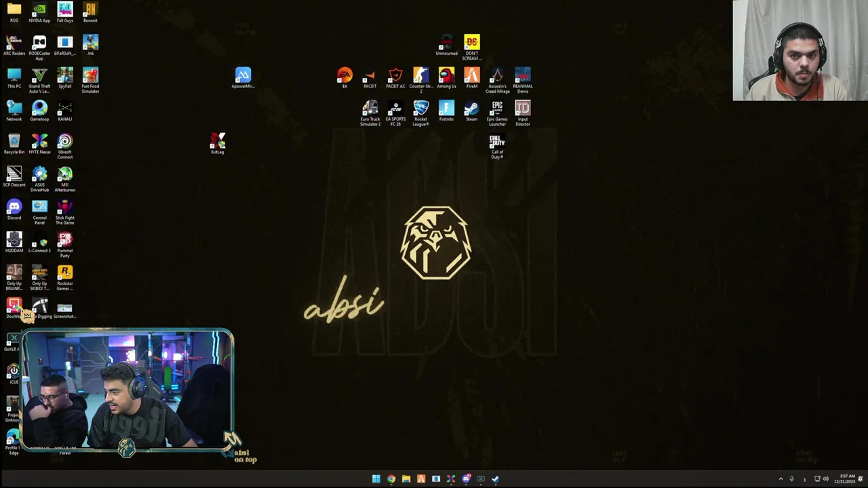This screenshot has height=488, width=868.
Task: Select the ExitLag desktop shortcut
Action: (x=218, y=144)
